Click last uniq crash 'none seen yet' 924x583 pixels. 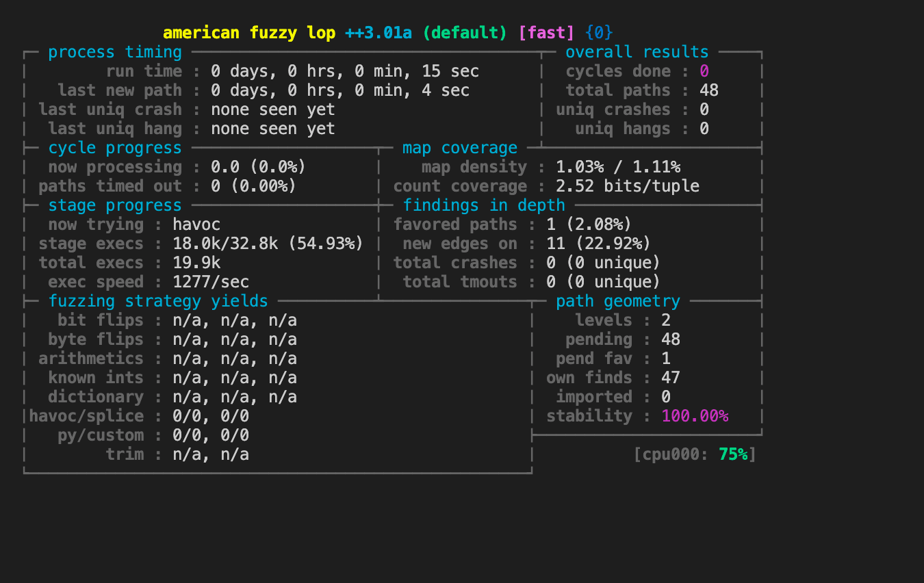[273, 109]
